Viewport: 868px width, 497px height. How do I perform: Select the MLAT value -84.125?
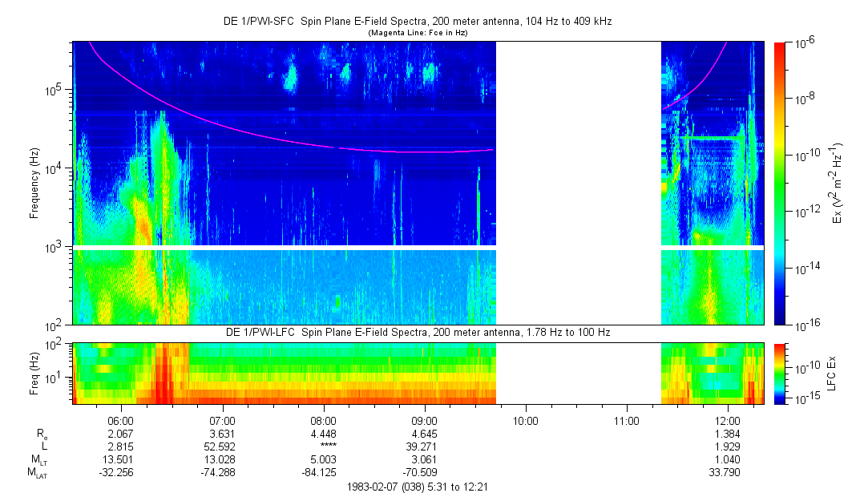point(323,472)
